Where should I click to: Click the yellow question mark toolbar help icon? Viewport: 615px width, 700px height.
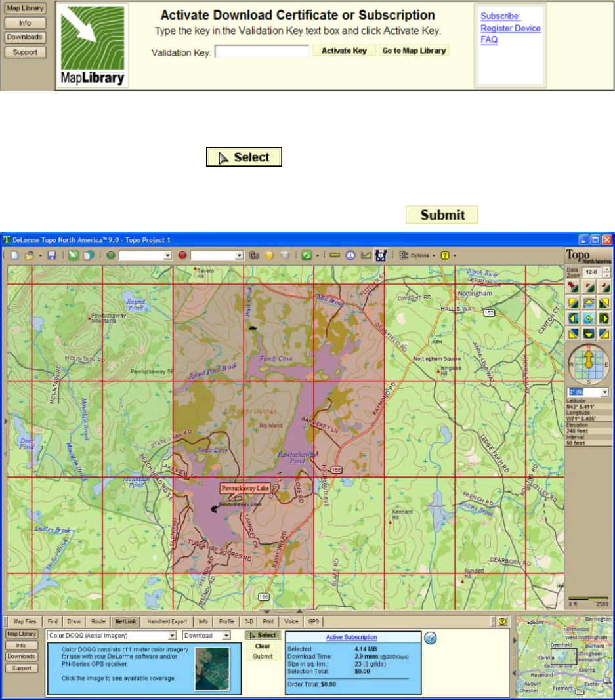[445, 255]
